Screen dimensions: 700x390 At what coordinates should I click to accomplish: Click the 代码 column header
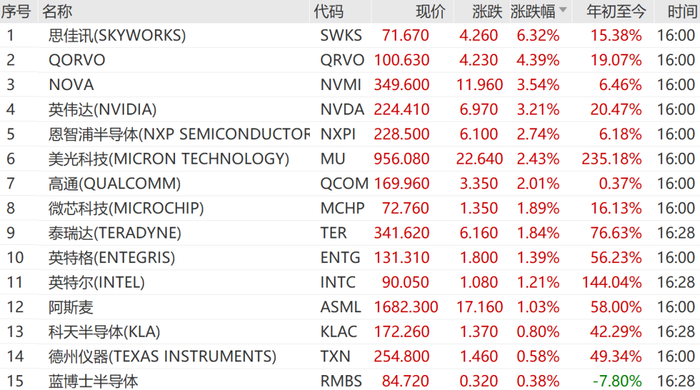coord(329,11)
